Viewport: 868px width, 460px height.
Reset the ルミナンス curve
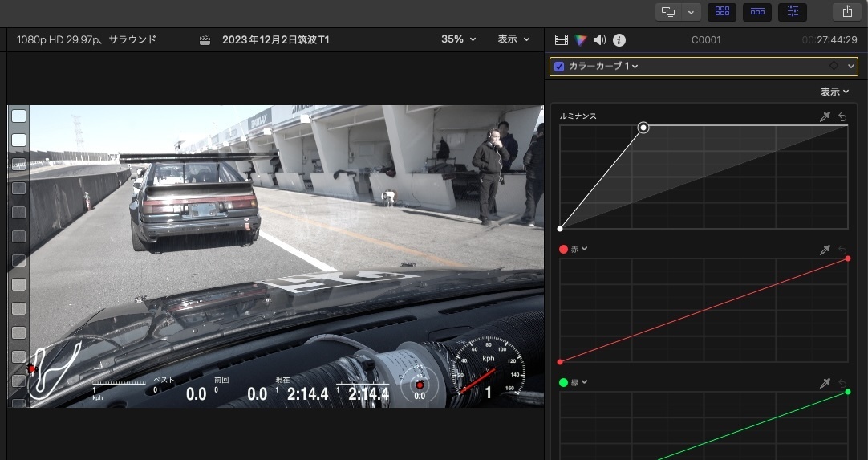coord(842,116)
